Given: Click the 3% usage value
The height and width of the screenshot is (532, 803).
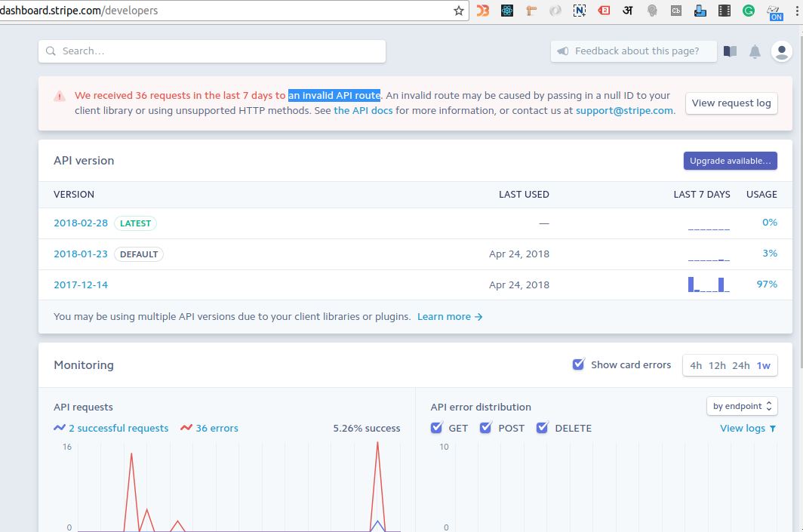Looking at the screenshot, I should [770, 253].
